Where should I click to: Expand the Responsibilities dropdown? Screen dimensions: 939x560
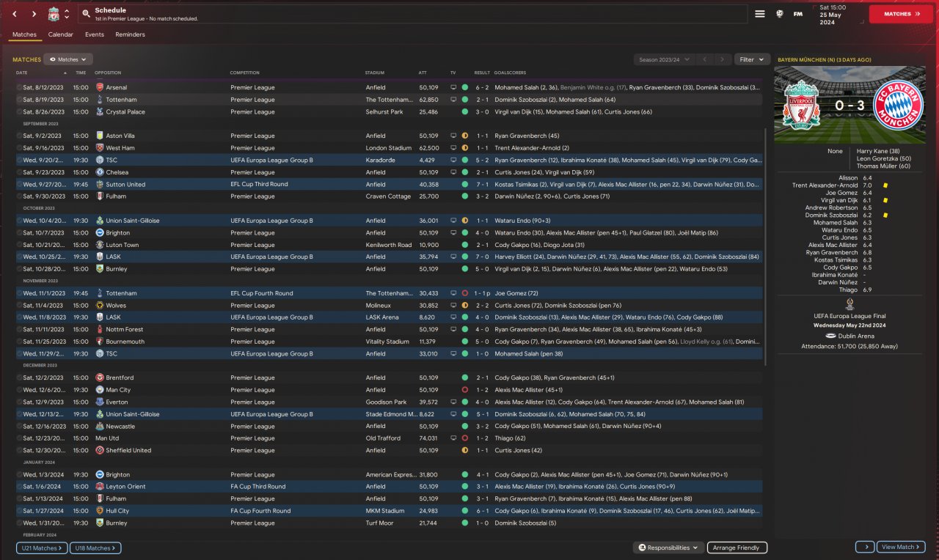click(668, 548)
